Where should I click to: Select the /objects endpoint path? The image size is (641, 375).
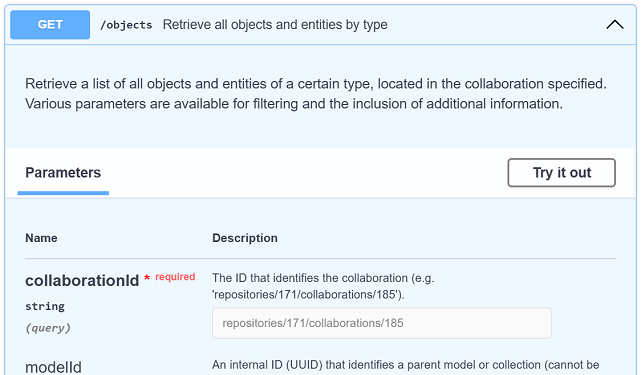[126, 25]
